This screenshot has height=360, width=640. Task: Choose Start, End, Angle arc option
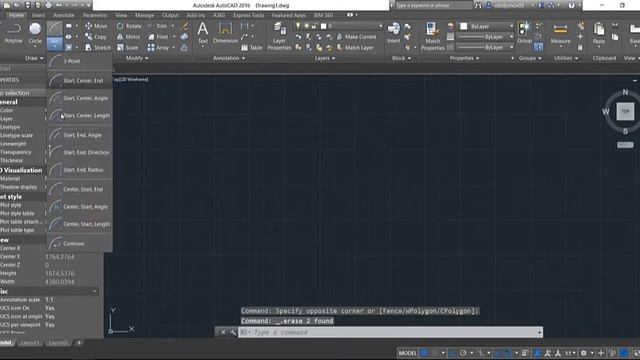(x=80, y=135)
